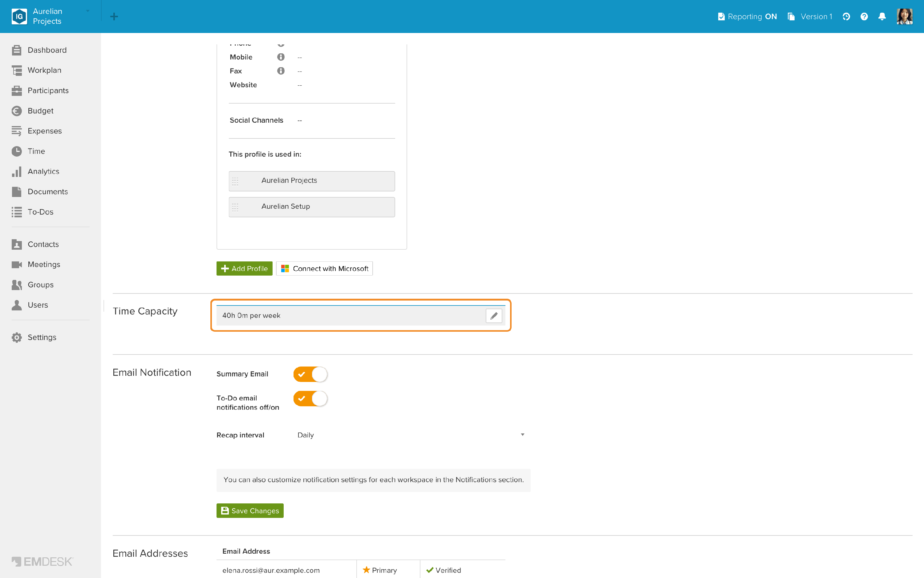Click the Add Profile button
This screenshot has height=578, width=924.
(x=244, y=269)
